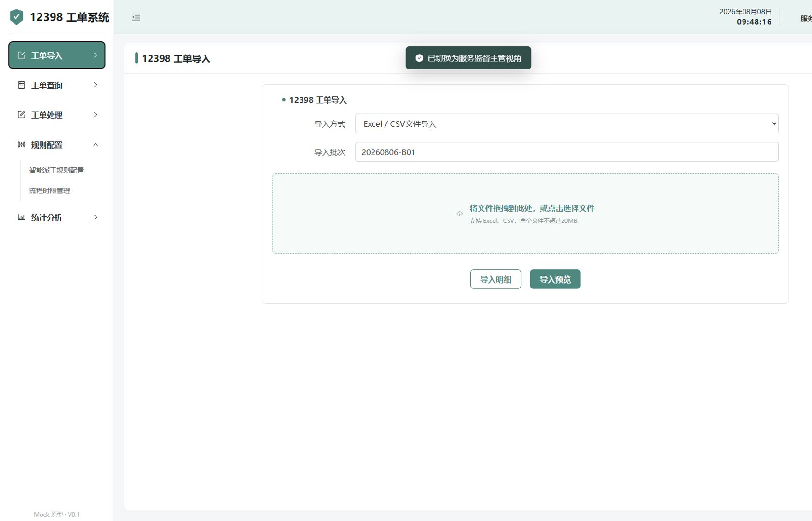812x521 pixels.
Task: Click the 规则配置 sliders icon
Action: pos(21,145)
